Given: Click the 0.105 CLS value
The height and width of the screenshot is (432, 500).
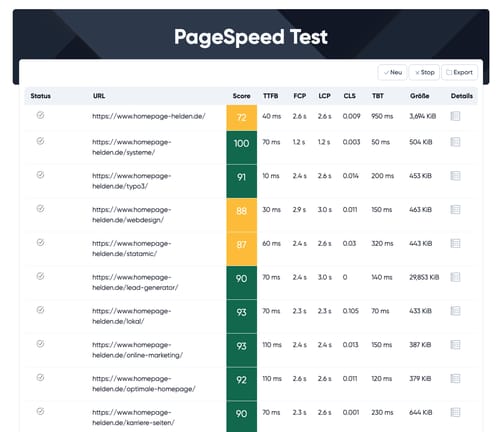Looking at the screenshot, I should [x=351, y=311].
